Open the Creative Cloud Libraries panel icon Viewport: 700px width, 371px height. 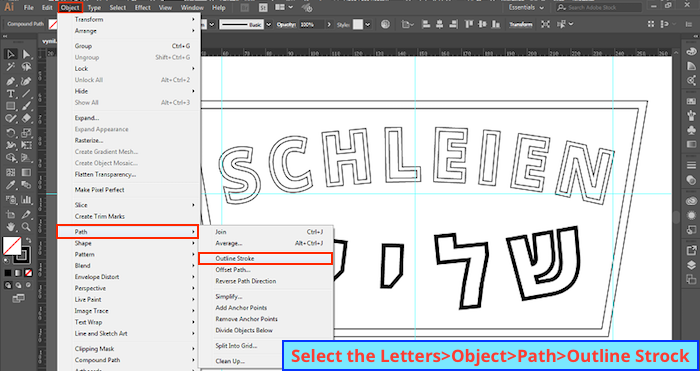click(692, 201)
